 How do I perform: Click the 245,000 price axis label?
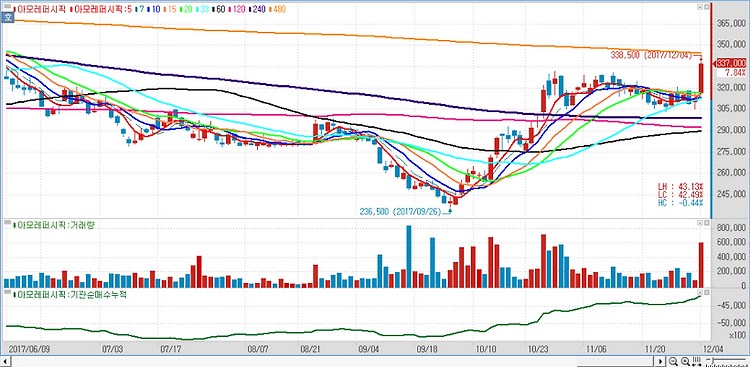point(732,194)
